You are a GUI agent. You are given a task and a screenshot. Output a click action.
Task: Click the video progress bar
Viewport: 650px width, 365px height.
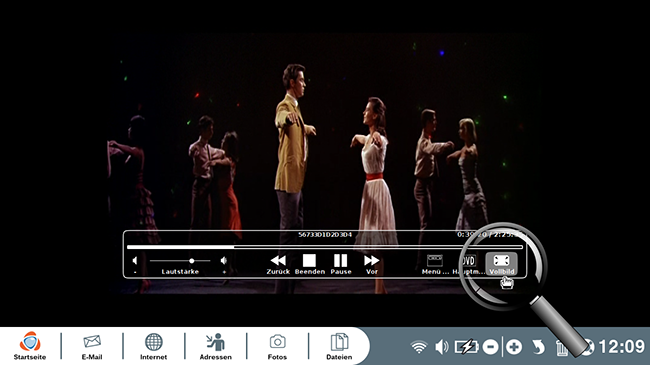click(325, 247)
